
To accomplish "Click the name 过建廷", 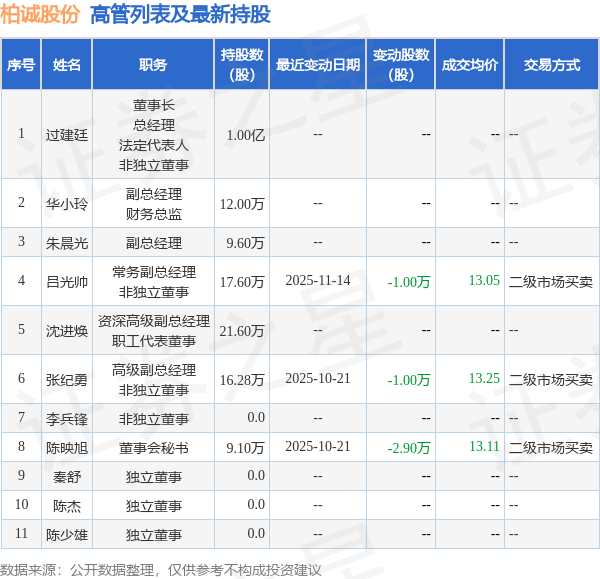I will click(67, 135).
